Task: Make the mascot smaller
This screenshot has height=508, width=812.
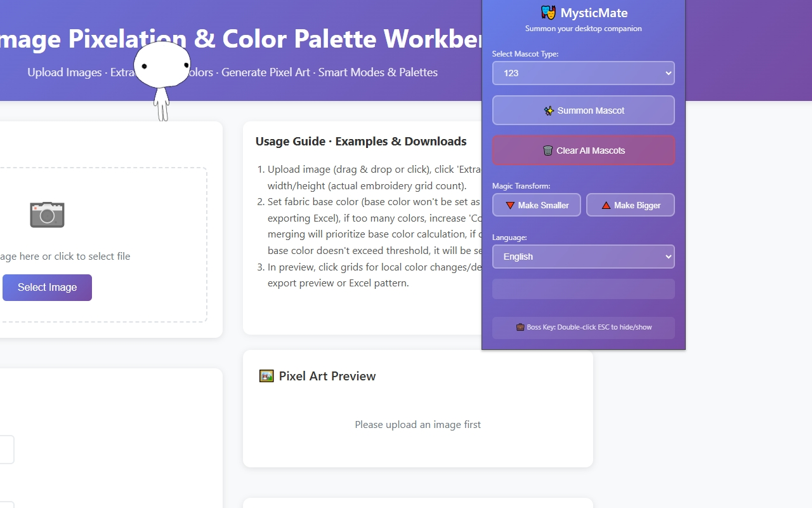Action: click(x=537, y=205)
